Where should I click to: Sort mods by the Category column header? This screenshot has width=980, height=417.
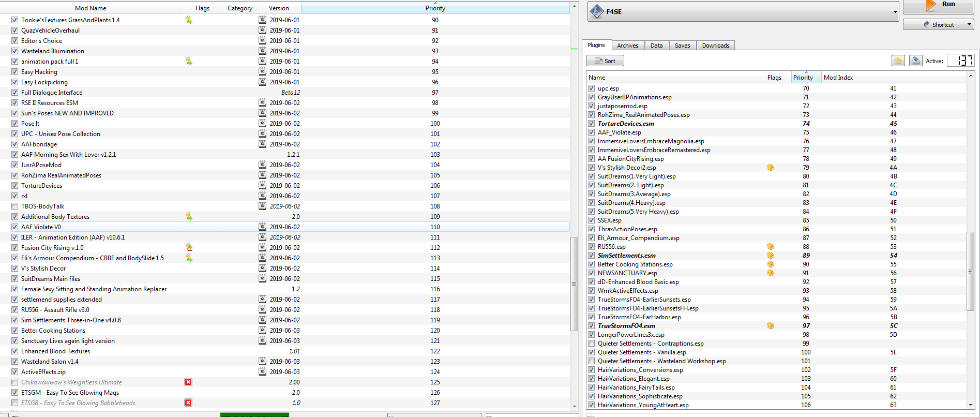click(240, 8)
